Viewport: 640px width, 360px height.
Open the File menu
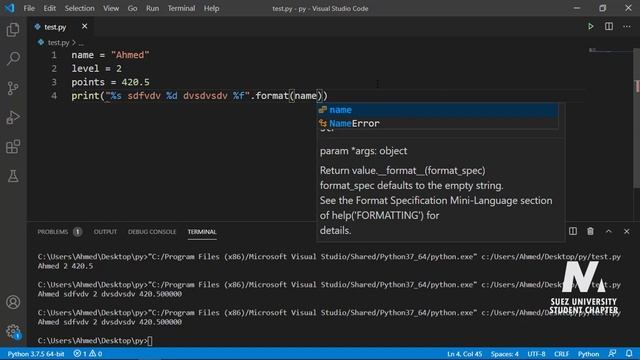coord(29,8)
